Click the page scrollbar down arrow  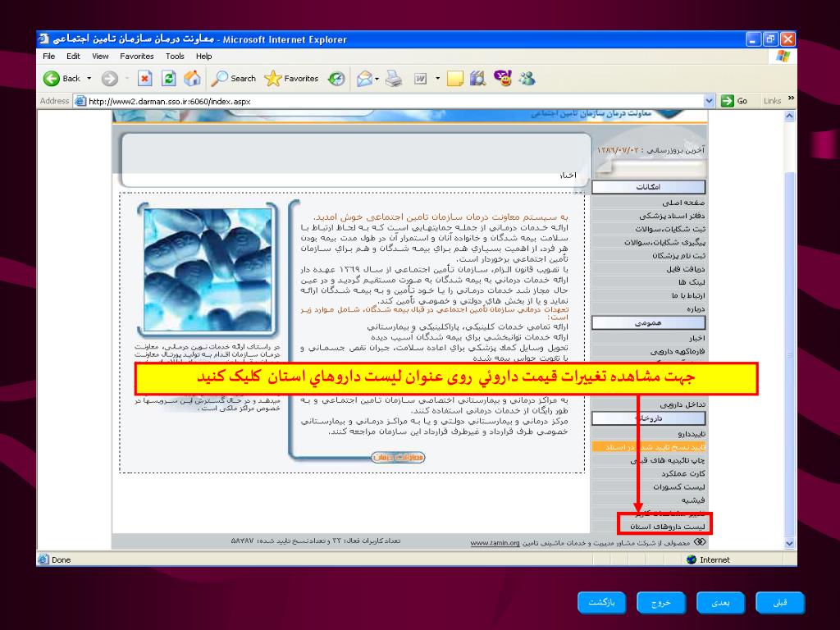[x=790, y=544]
